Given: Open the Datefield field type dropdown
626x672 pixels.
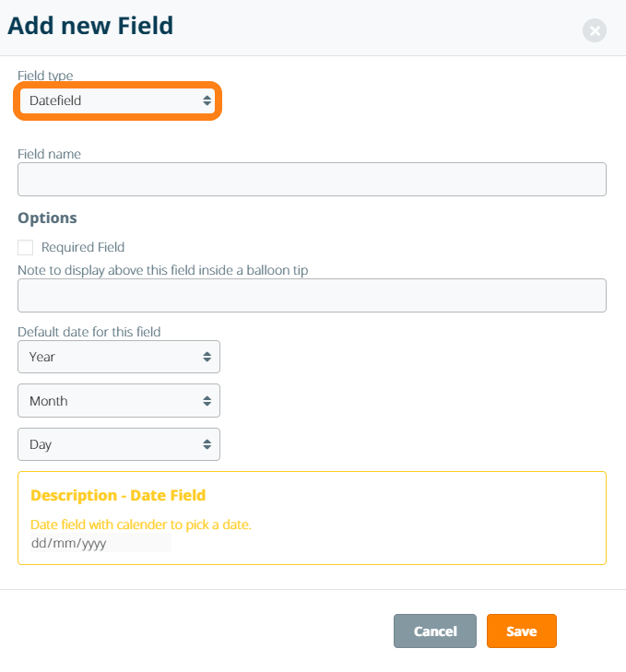Looking at the screenshot, I should (117, 100).
